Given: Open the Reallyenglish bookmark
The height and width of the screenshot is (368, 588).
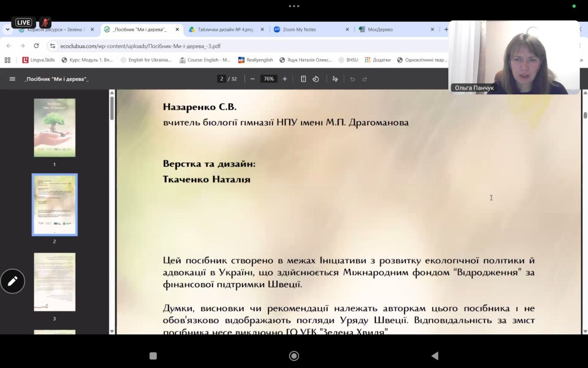Looking at the screenshot, I should [x=255, y=60].
